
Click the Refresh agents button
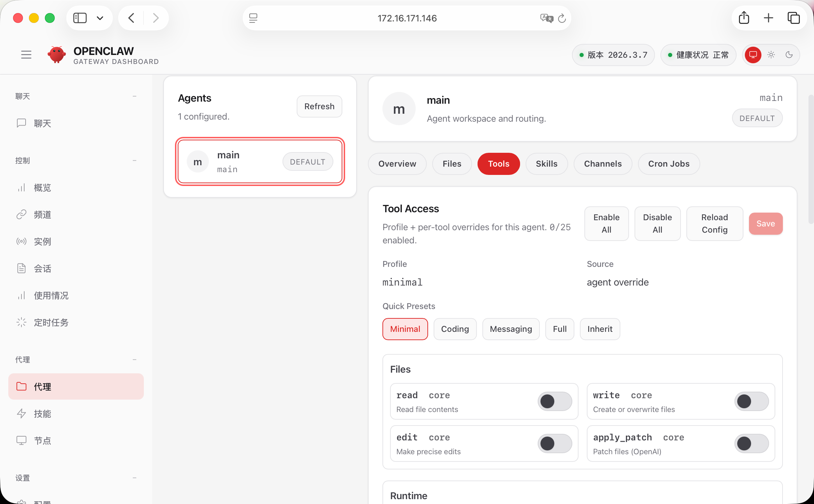tap(319, 106)
